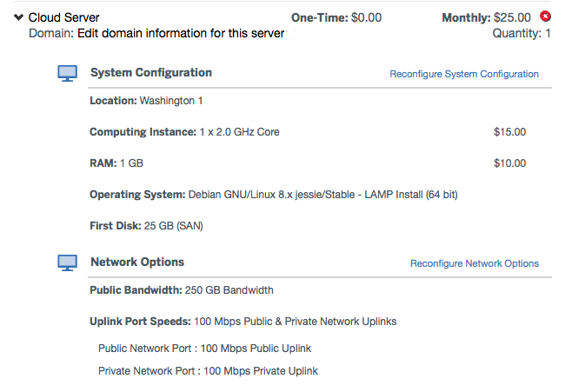Click the Network Options monitor icon

[68, 262]
